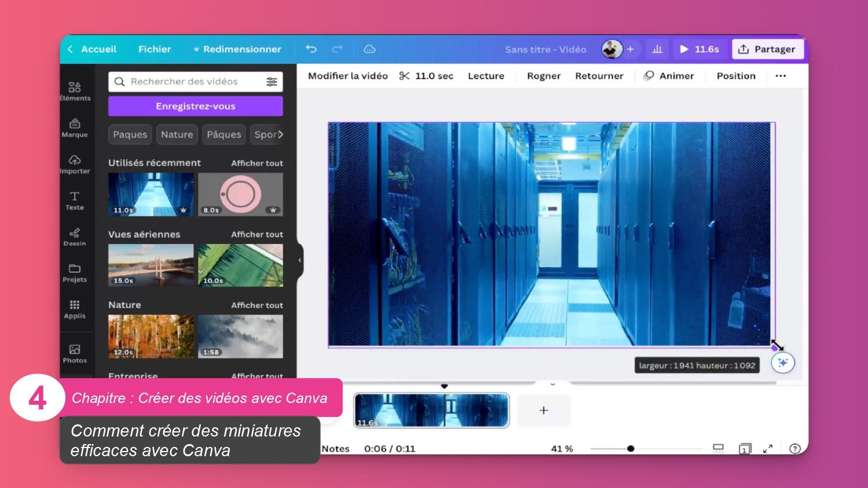Open the analytics bar chart icon
Image resolution: width=868 pixels, height=488 pixels.
tap(657, 49)
